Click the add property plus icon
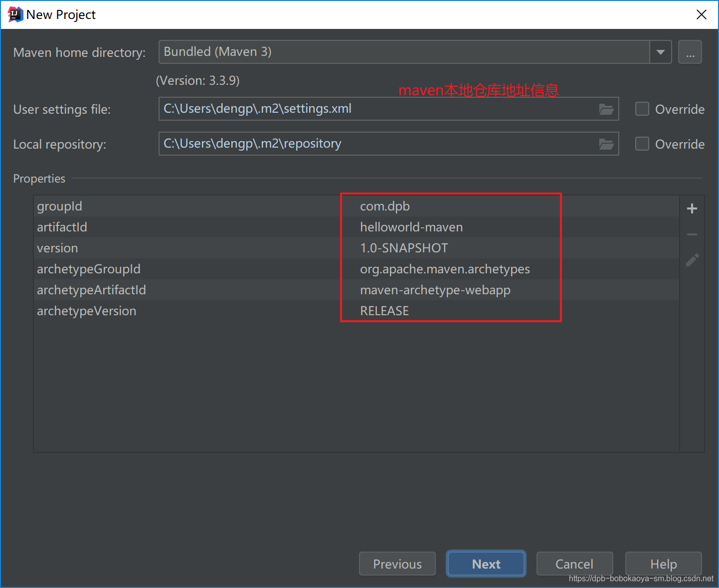This screenshot has height=588, width=719. (x=692, y=208)
